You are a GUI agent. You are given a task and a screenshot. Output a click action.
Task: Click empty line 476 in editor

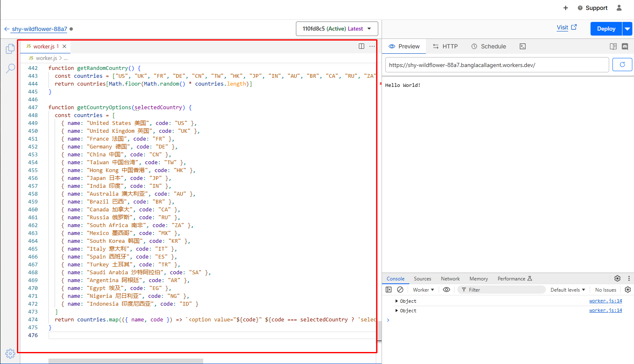tap(212, 335)
